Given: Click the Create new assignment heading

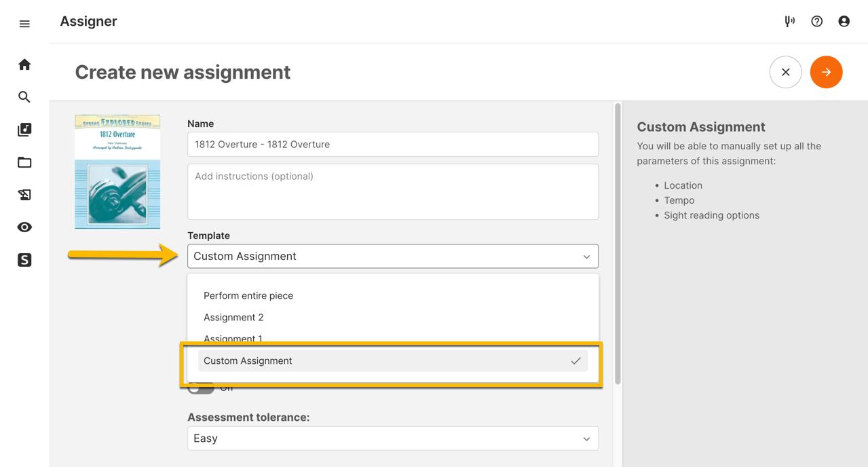Looking at the screenshot, I should coord(183,72).
